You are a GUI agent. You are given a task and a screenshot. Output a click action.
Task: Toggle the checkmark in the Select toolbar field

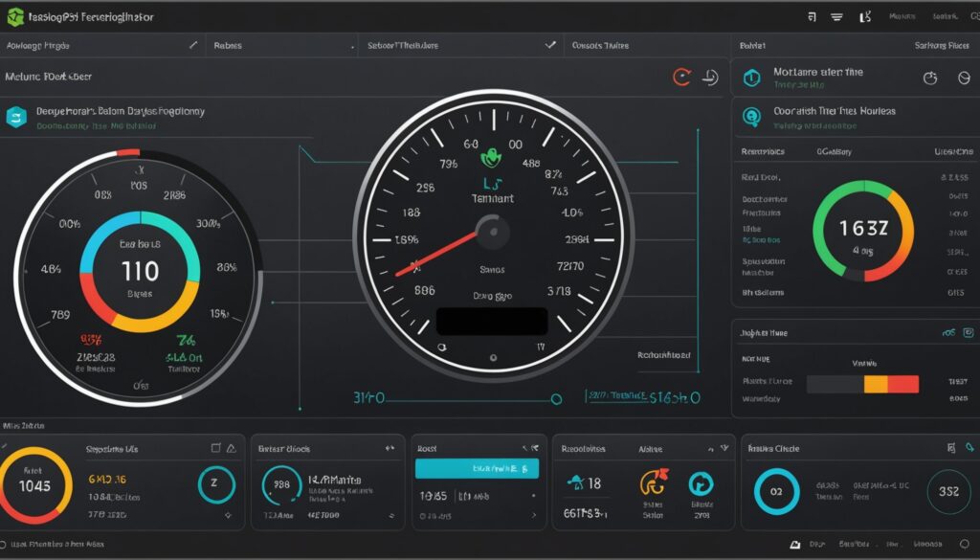tap(551, 45)
